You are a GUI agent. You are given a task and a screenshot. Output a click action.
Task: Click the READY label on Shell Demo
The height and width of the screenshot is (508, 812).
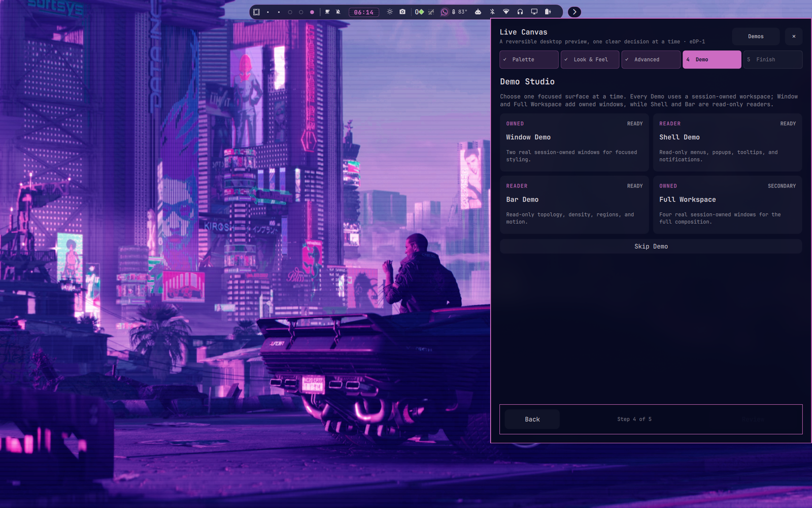coord(788,123)
